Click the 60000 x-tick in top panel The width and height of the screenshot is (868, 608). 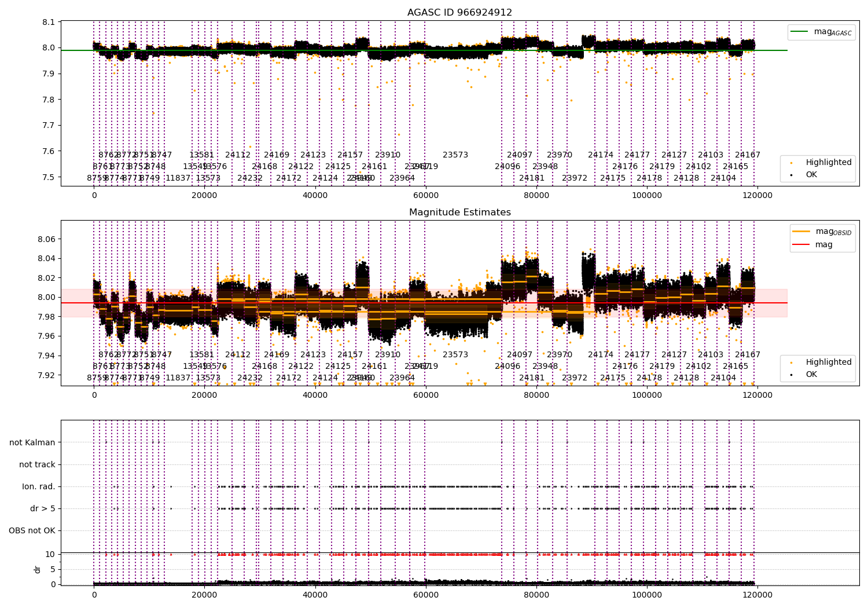click(x=426, y=196)
